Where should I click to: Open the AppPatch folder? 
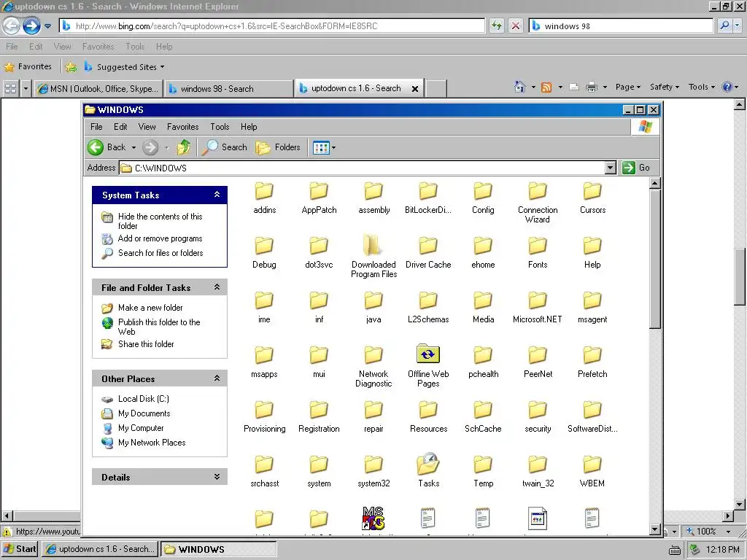tap(319, 198)
